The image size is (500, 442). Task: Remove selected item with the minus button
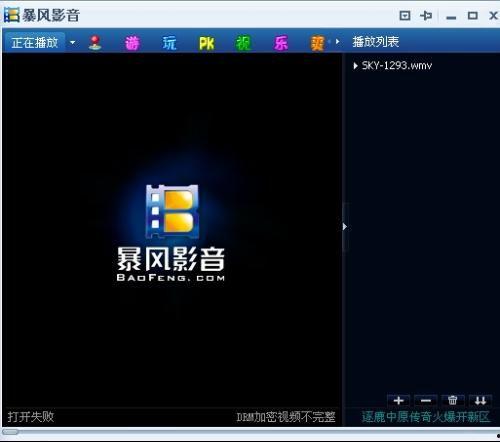426,400
